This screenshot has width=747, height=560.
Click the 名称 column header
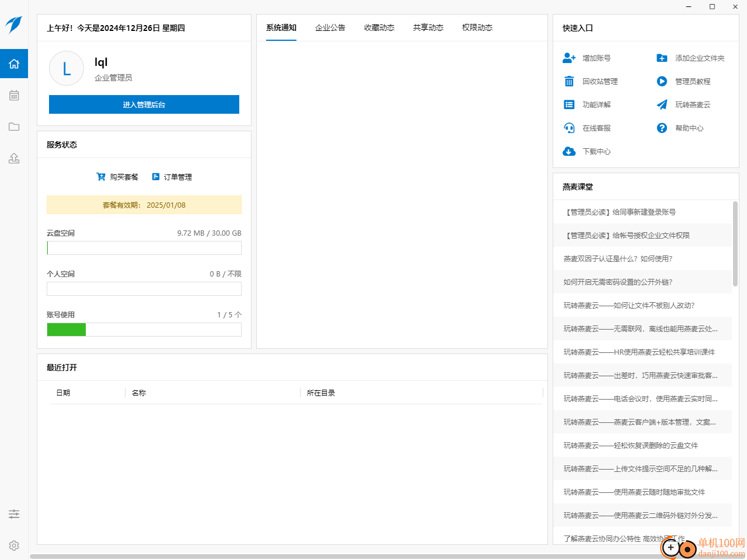(139, 393)
